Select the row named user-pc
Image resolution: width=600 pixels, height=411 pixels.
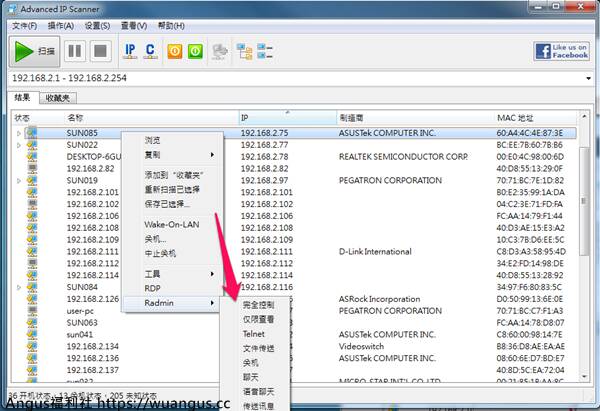(80, 311)
